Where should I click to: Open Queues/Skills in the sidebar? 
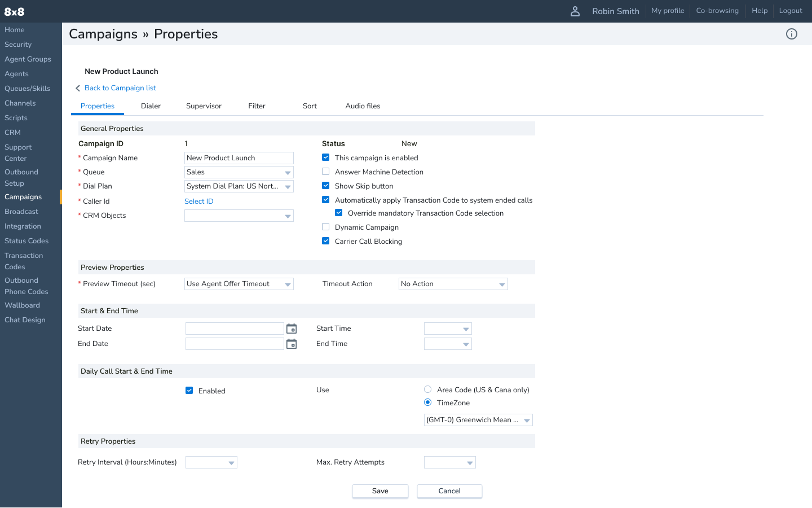click(27, 89)
